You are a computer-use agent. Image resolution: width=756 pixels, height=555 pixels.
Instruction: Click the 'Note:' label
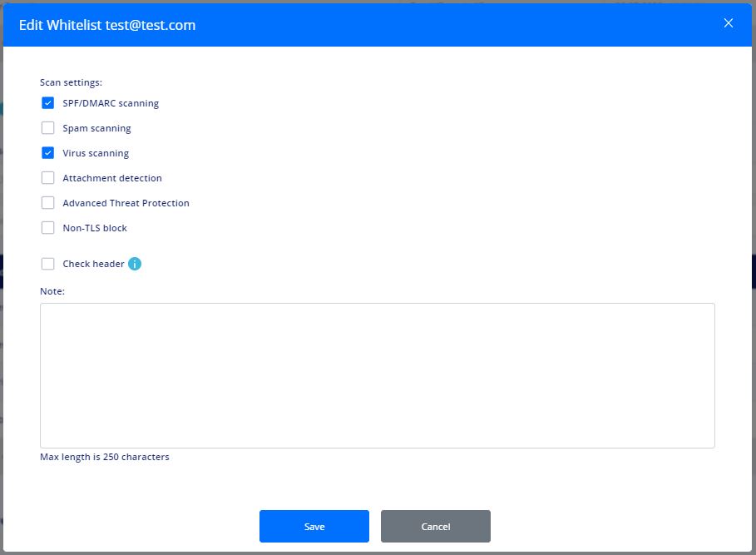pyautogui.click(x=52, y=291)
